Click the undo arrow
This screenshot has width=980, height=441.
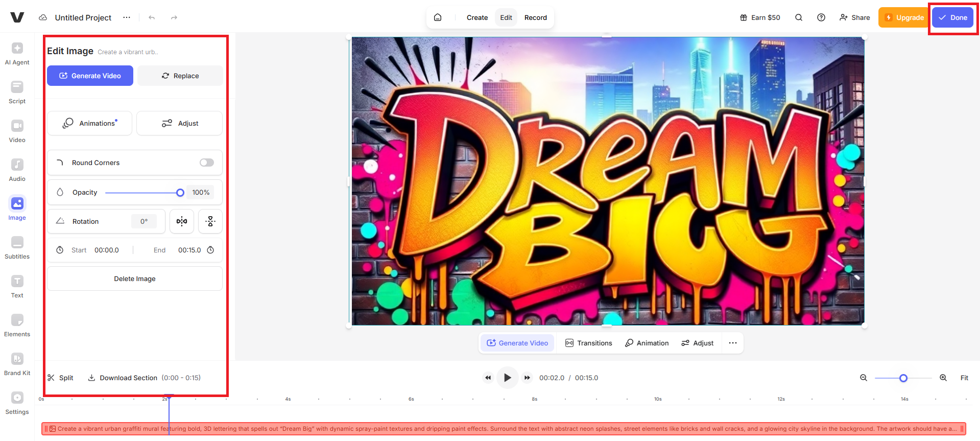pyautogui.click(x=152, y=17)
